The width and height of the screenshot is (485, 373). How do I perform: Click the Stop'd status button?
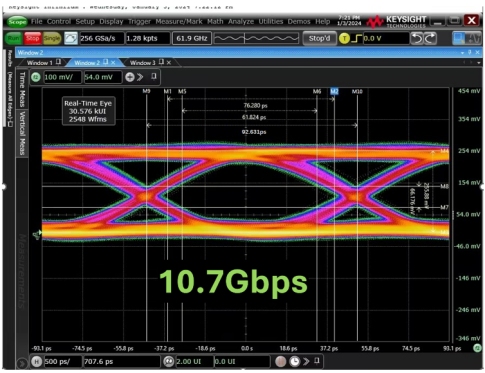pos(319,39)
